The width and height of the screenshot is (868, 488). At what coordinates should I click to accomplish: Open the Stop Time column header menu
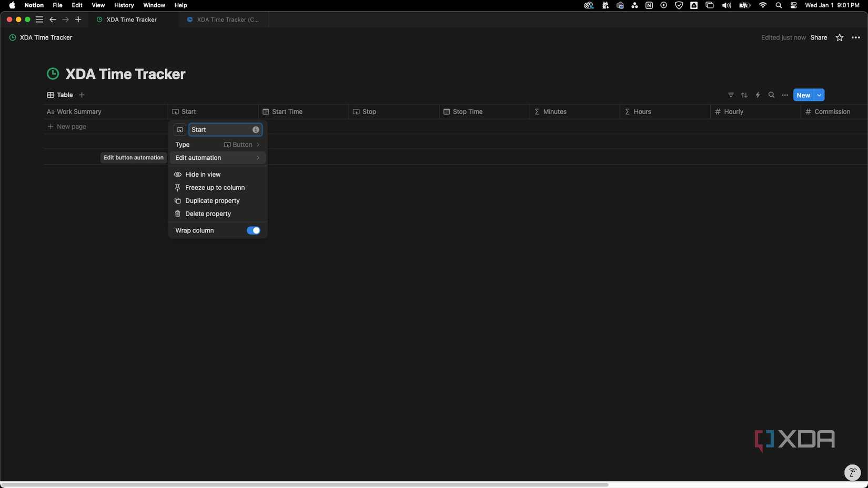[x=485, y=111]
